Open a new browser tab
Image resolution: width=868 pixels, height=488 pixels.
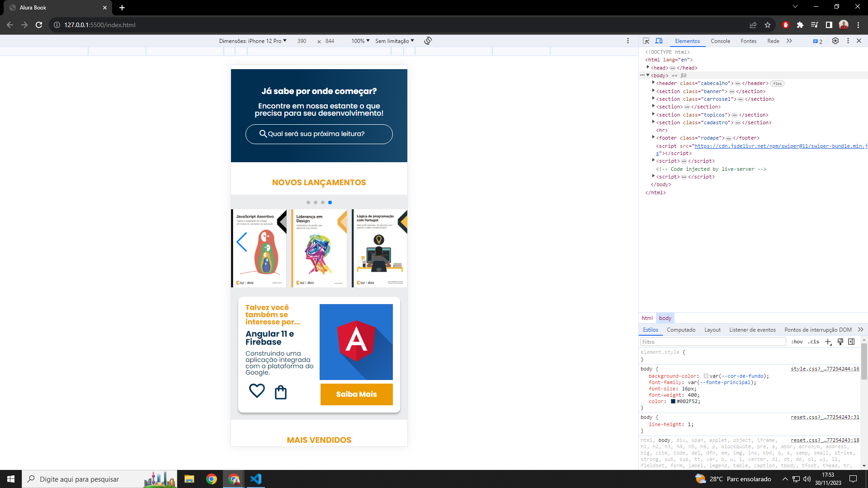tap(122, 8)
